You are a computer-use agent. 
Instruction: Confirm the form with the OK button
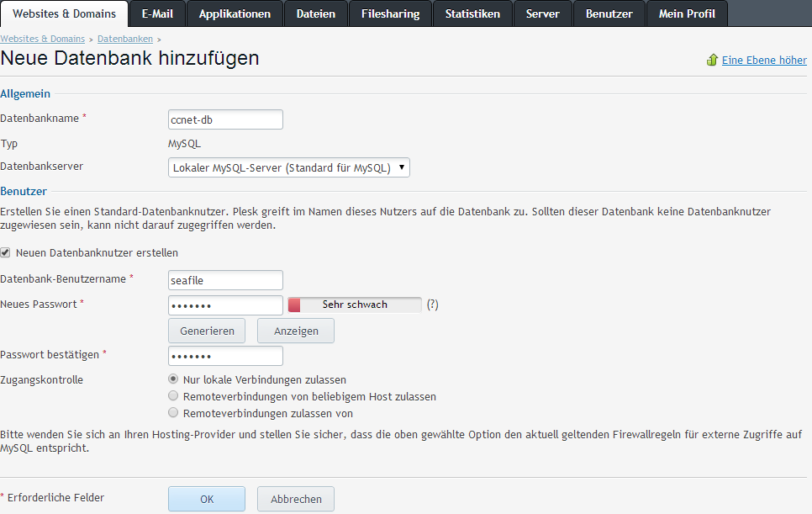(x=207, y=499)
